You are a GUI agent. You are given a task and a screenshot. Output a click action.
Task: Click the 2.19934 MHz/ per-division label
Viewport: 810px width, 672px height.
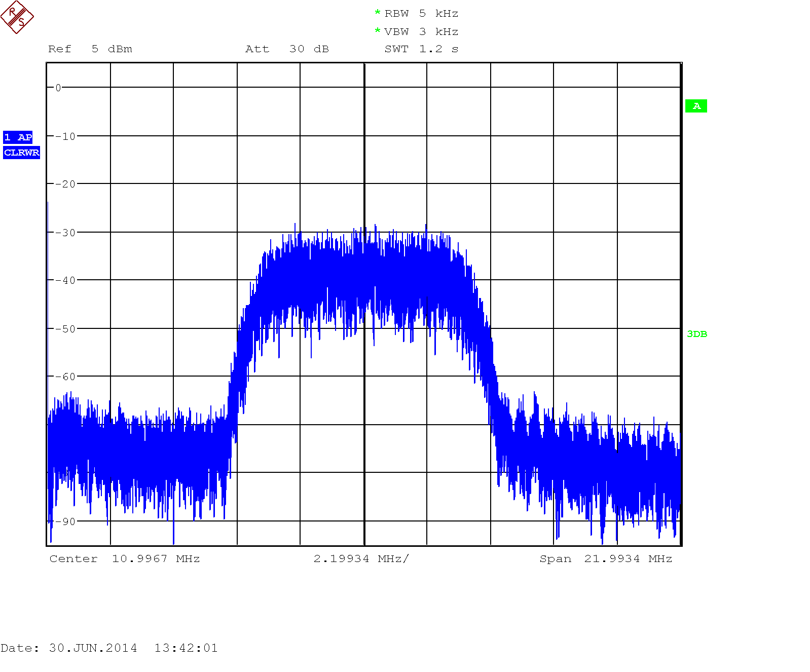[361, 559]
